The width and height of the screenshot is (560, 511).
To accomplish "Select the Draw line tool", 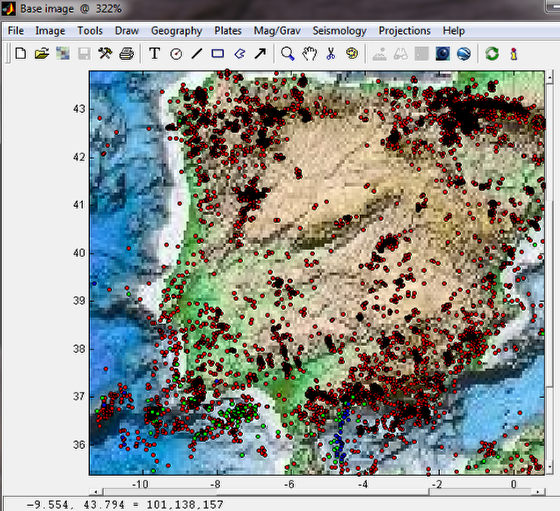I will click(197, 54).
